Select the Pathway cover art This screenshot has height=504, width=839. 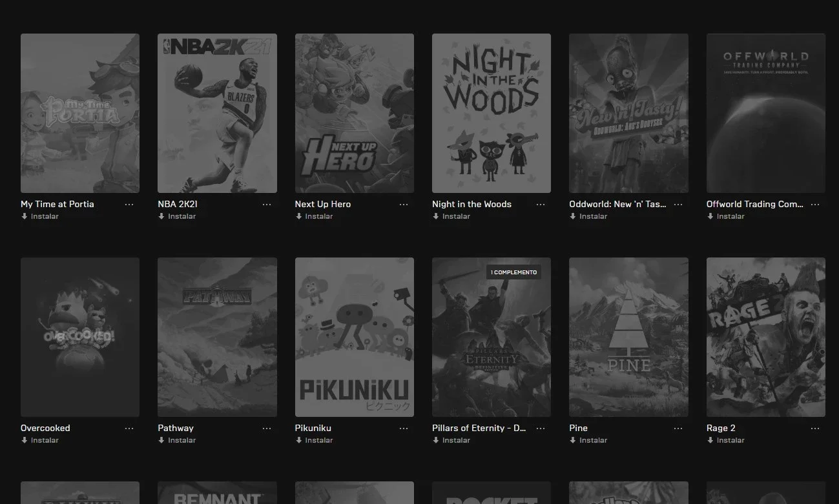(217, 337)
